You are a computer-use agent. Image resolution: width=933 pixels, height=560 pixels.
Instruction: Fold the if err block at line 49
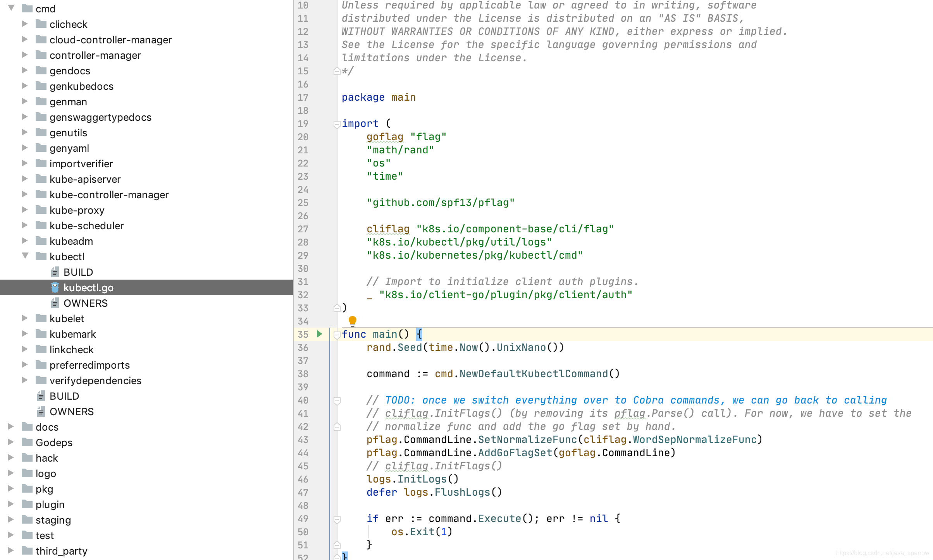click(x=337, y=519)
